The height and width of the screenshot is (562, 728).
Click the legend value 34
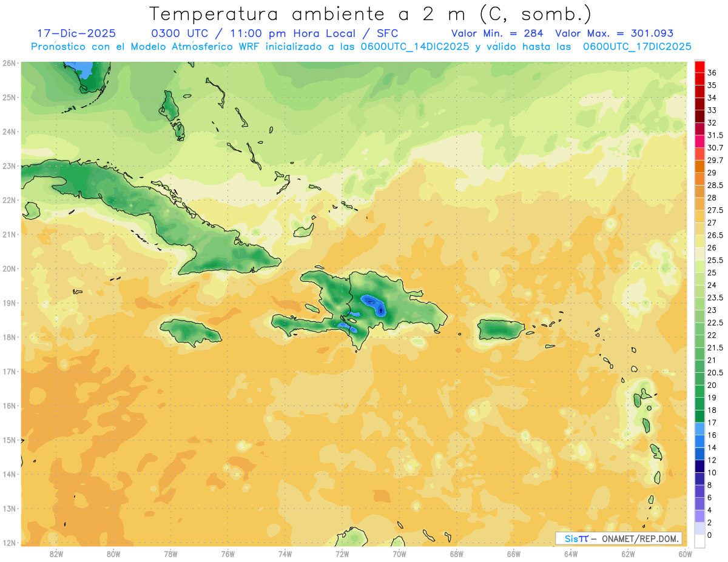click(712, 98)
